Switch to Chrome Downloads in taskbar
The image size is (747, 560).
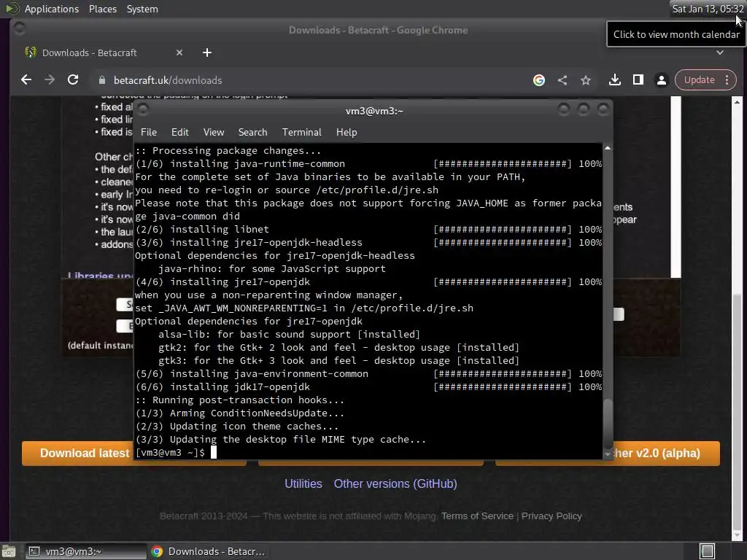(x=208, y=551)
